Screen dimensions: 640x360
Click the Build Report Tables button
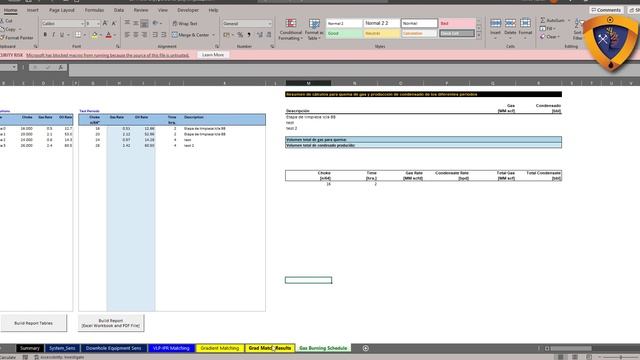33,323
